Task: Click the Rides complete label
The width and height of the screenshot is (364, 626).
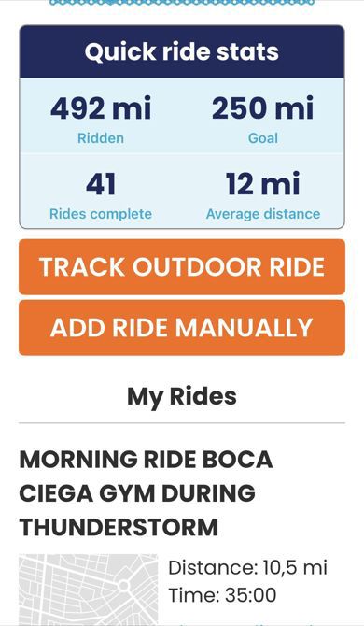Action: 101,214
